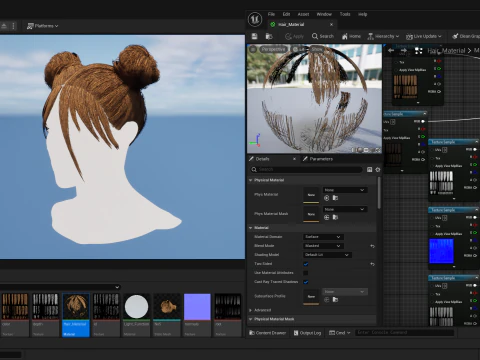Use selected asset for Phys Material Mask
The image size is (480, 360).
point(327,217)
